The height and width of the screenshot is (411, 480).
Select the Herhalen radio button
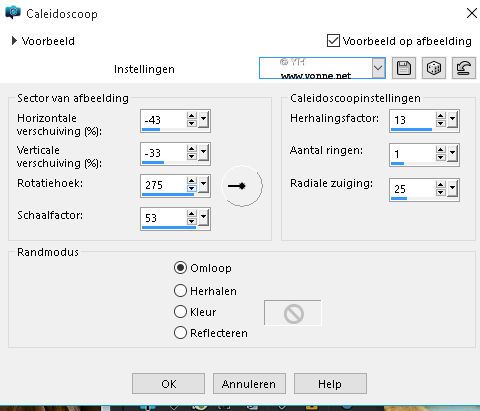tap(180, 291)
